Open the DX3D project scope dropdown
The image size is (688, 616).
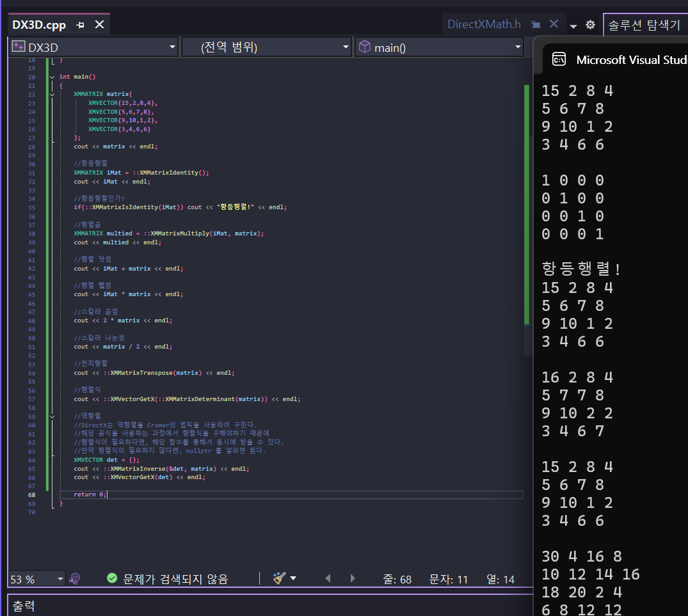[x=172, y=47]
